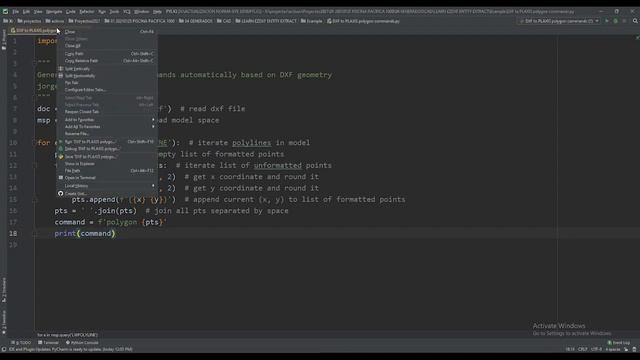The height and width of the screenshot is (360, 640).
Task: Open the Navigate menu
Action: (54, 11)
